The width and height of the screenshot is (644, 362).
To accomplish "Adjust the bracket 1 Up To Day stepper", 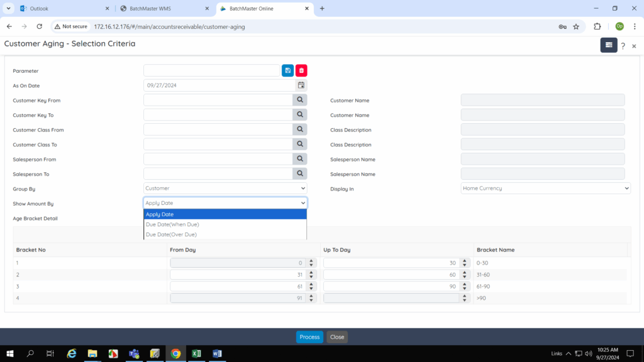I will [465, 263].
